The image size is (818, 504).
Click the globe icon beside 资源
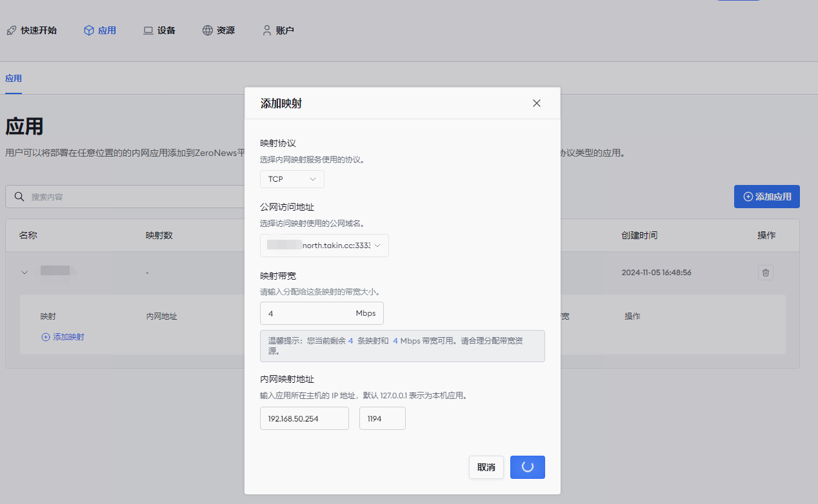(208, 30)
